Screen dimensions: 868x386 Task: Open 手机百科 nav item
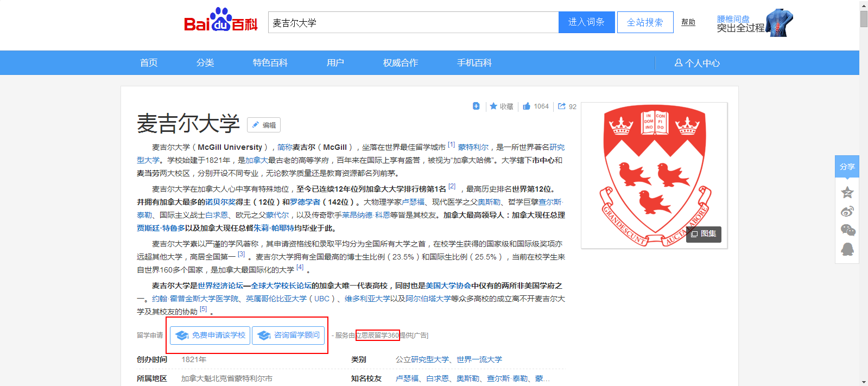tap(474, 63)
